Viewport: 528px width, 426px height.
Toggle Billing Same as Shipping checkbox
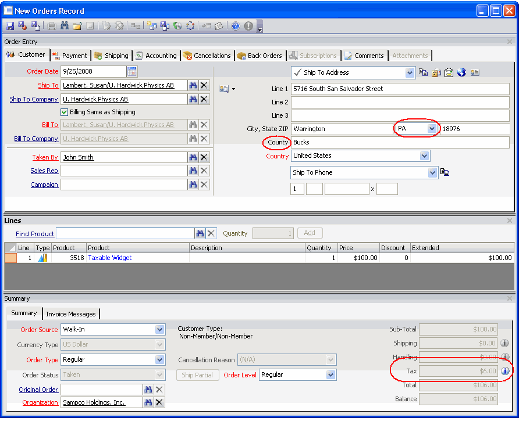point(64,112)
